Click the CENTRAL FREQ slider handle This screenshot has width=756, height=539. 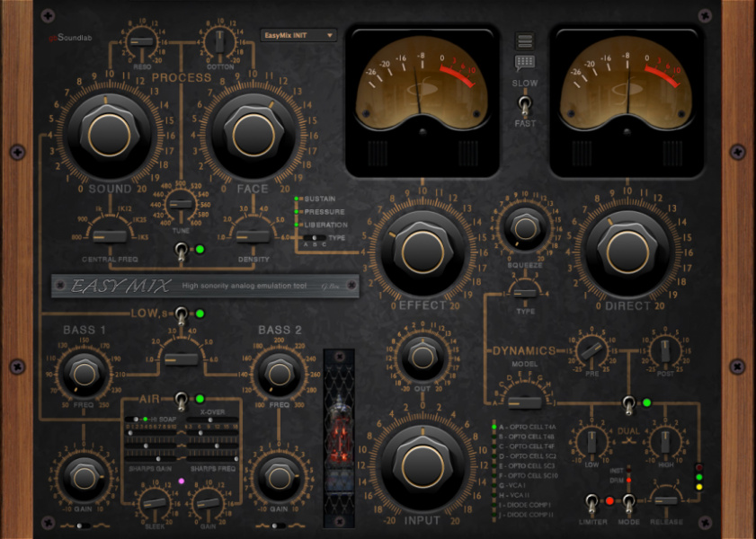click(110, 236)
